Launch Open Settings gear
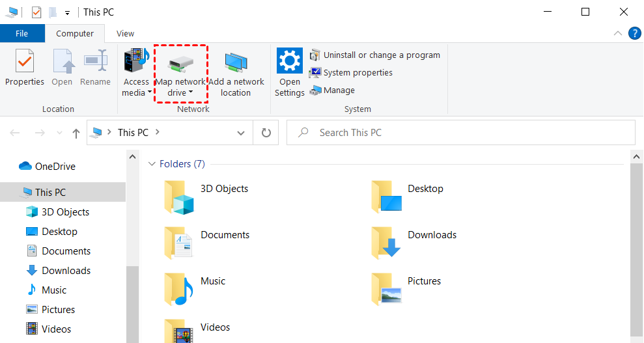 click(290, 61)
